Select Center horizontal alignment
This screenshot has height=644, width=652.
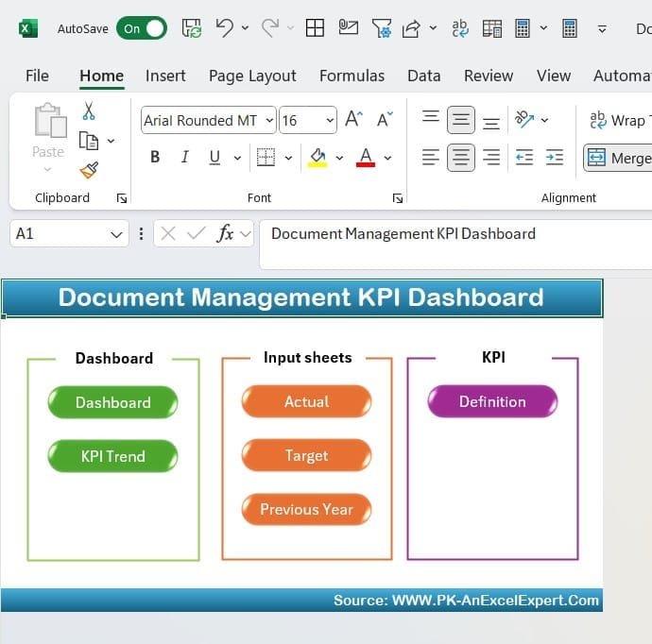click(461, 158)
